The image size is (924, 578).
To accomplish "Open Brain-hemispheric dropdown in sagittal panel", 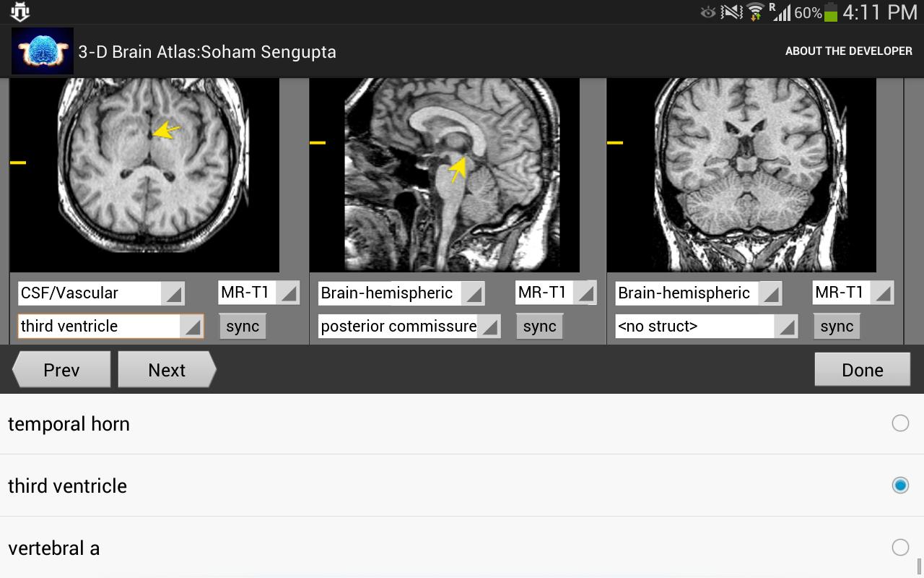I will click(x=401, y=293).
